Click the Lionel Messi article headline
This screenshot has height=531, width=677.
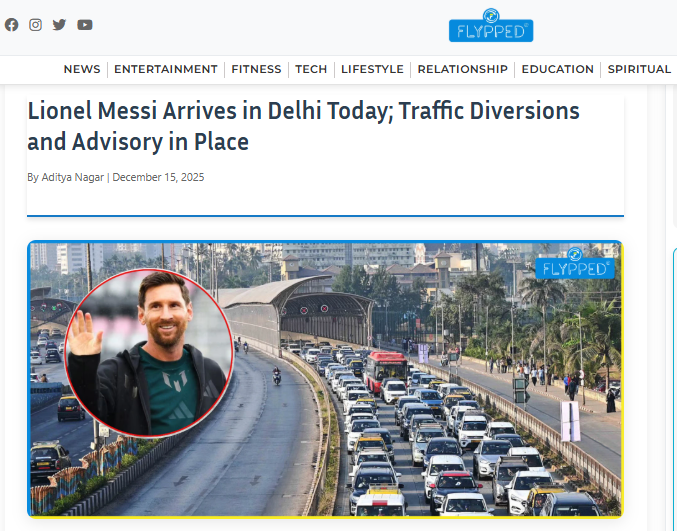click(x=303, y=126)
